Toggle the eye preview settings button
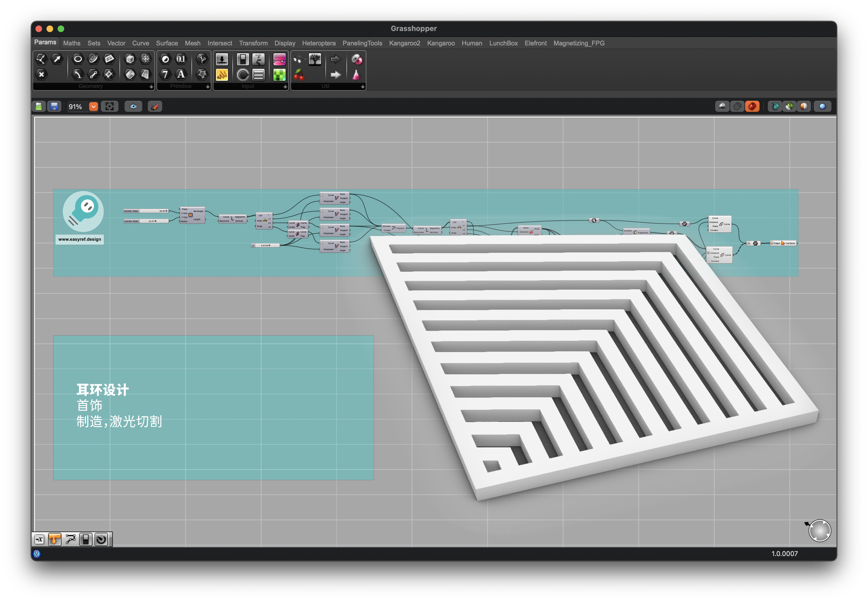This screenshot has width=868, height=602. (x=133, y=107)
